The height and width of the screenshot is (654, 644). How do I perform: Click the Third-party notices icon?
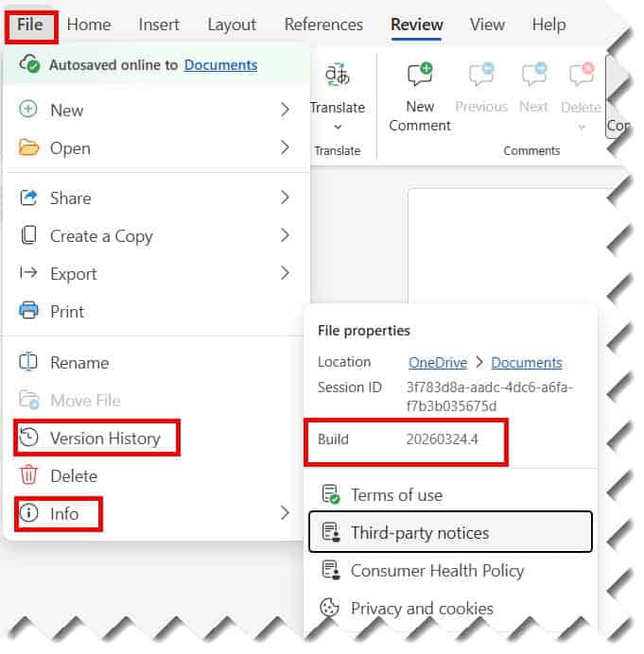pos(331,532)
